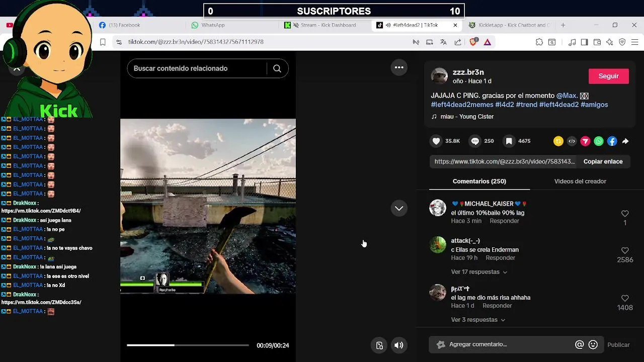Click the search magnifier icon
The height and width of the screenshot is (362, 644).
[277, 68]
